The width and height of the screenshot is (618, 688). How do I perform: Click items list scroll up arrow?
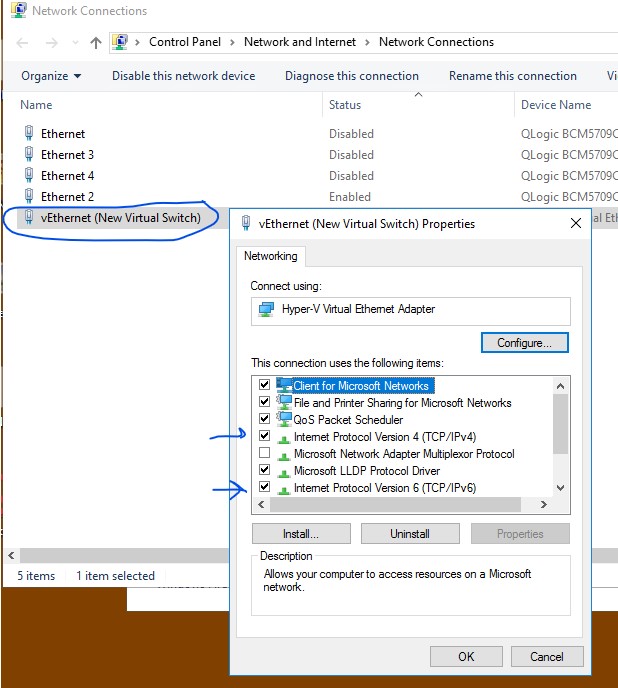coord(561,386)
